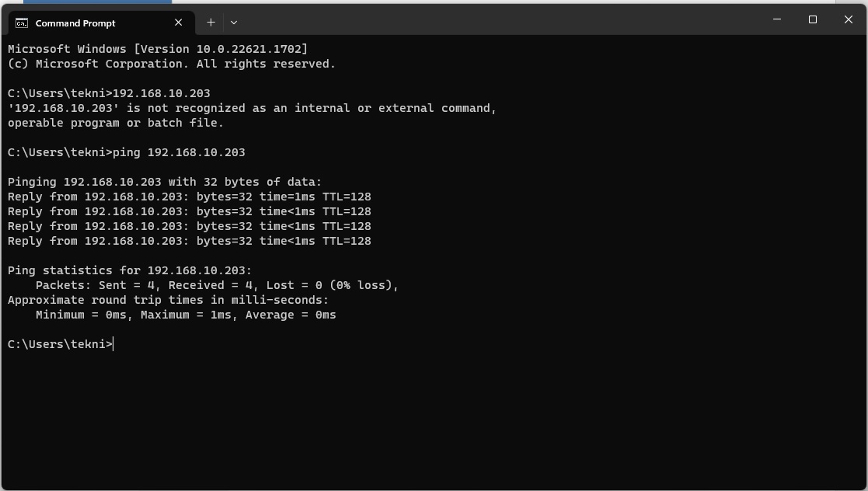Screen dimensions: 868x491
Task: Click the "is not recognized" error message line
Action: 252,108
